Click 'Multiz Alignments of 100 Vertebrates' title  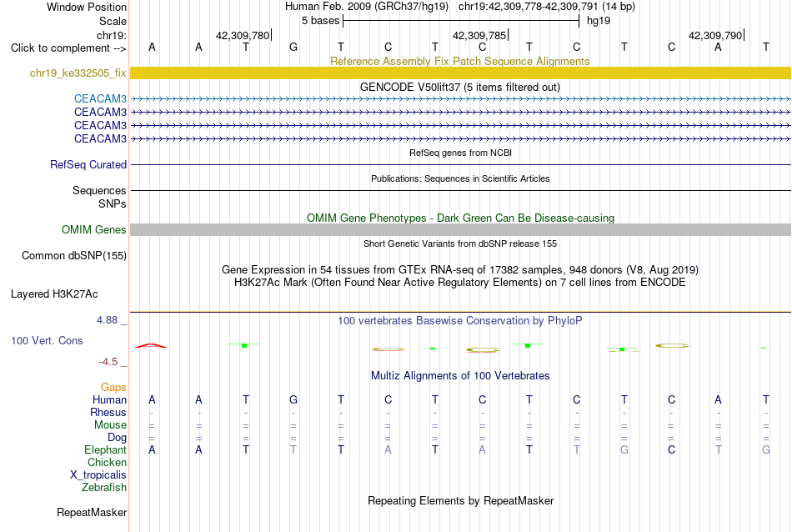click(x=460, y=376)
